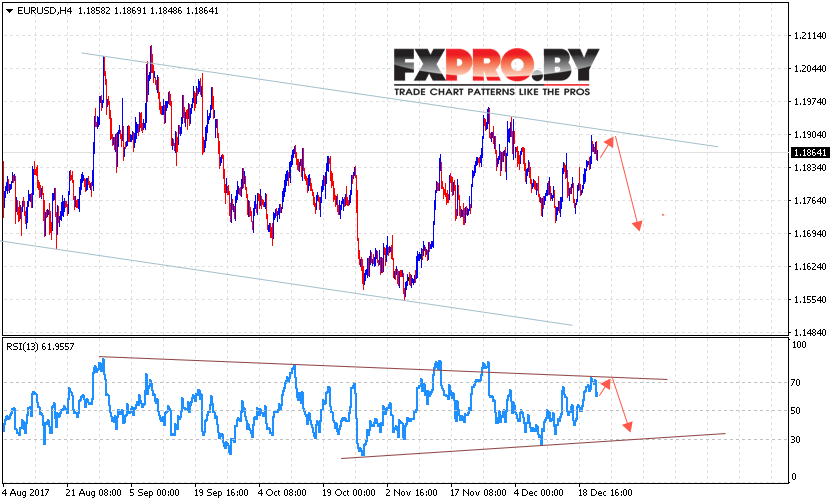
Task: Click RSI scale label 100
Action: coord(799,345)
